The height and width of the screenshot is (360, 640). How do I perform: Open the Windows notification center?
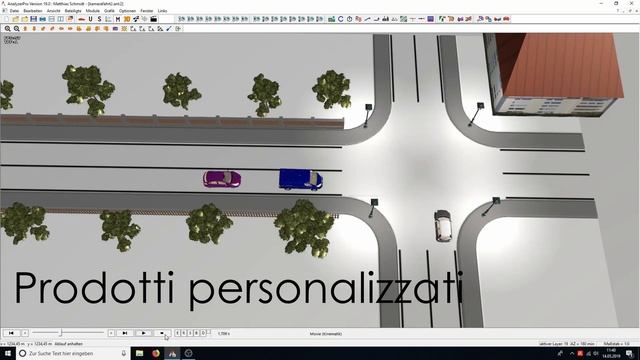tap(629, 353)
